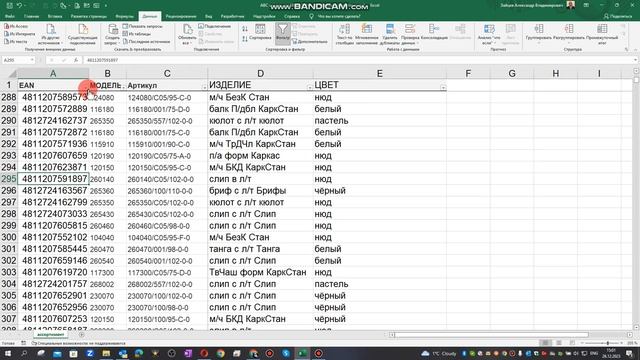Open the File (Файл) tab
The width and height of the screenshot is (640, 360).
pyautogui.click(x=10, y=16)
